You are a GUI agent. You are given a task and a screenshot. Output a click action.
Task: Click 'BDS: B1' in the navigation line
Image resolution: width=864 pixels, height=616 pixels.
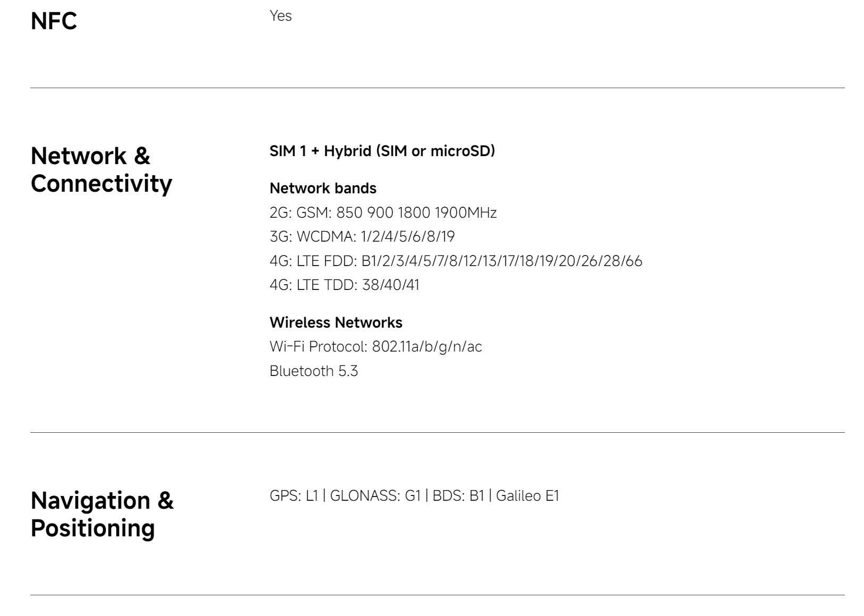pos(459,496)
